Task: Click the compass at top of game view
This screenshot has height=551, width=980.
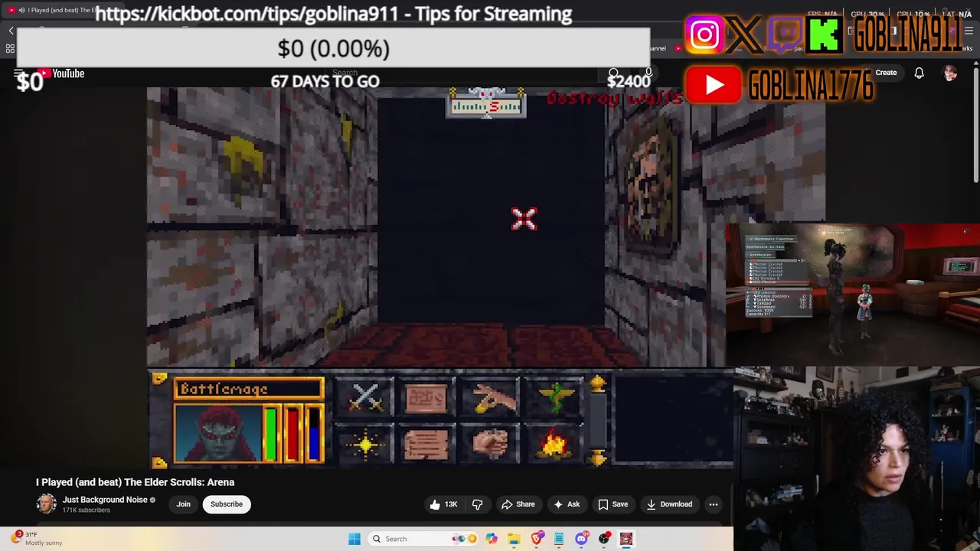Action: pyautogui.click(x=486, y=103)
